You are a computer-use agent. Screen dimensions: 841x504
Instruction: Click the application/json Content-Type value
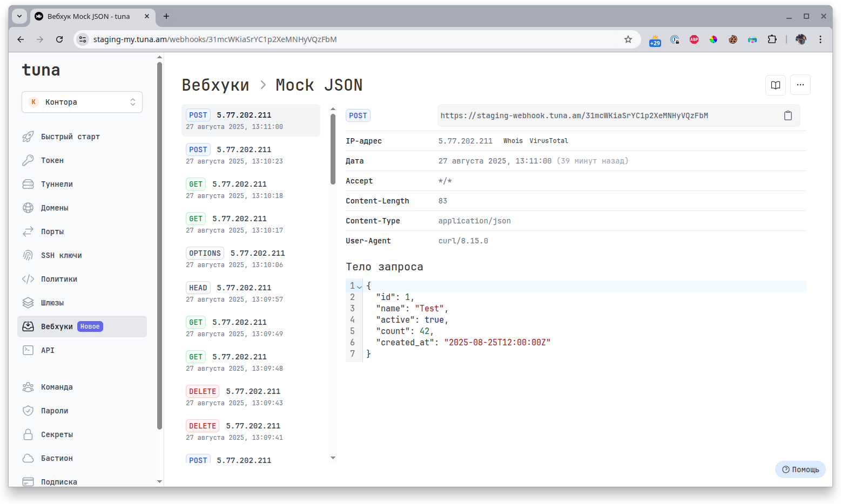click(474, 221)
